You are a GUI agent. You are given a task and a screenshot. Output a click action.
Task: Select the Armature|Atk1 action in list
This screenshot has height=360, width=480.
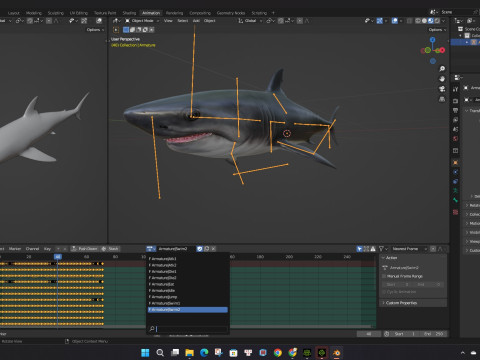(x=188, y=259)
